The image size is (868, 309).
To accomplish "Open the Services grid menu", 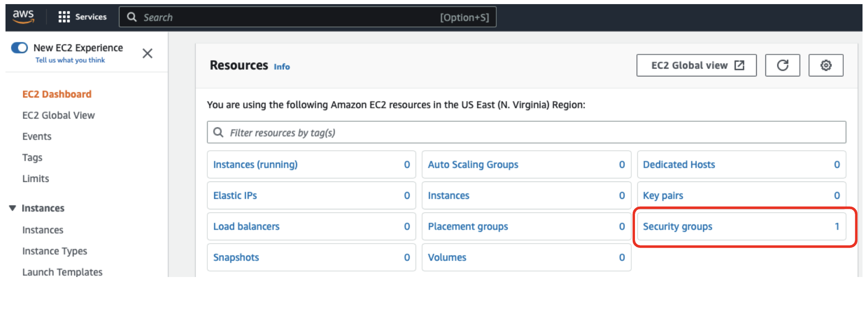I will [x=64, y=17].
